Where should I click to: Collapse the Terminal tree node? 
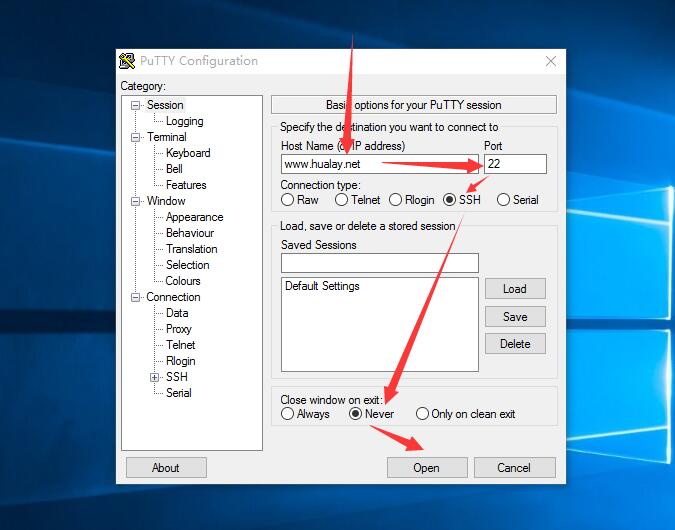coord(136,138)
